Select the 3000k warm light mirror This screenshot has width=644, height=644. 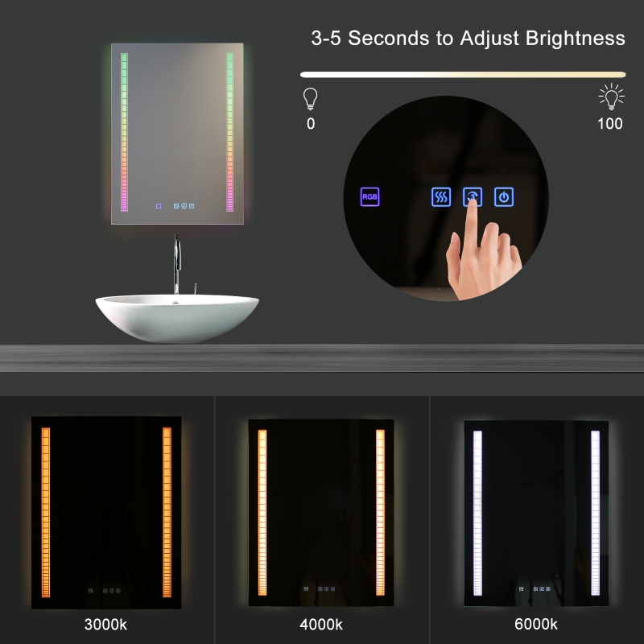[x=106, y=512]
